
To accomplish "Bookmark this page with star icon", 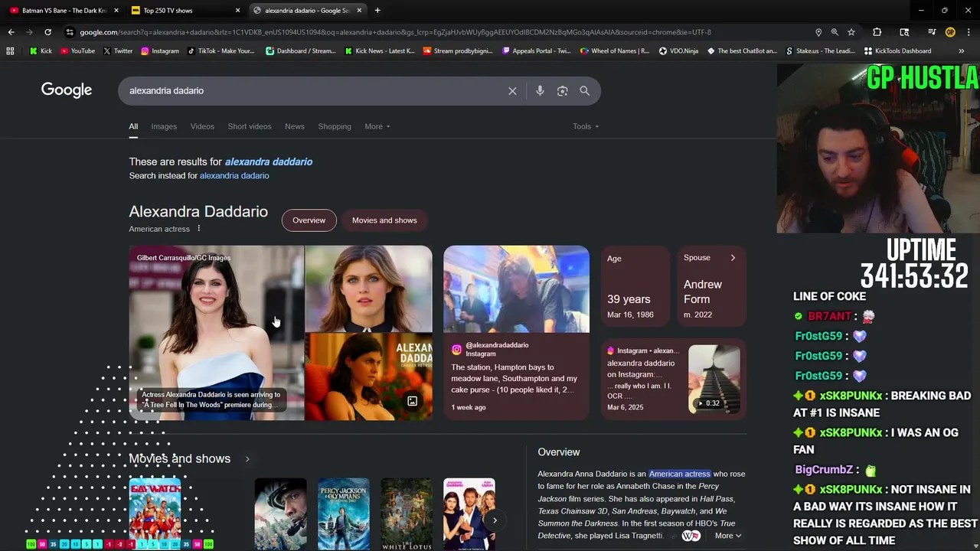I will [851, 32].
